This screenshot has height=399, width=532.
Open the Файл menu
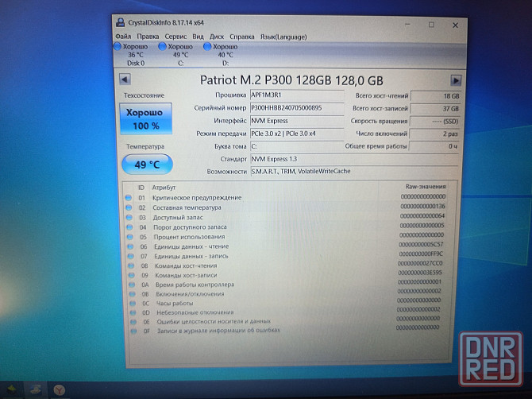(x=123, y=37)
